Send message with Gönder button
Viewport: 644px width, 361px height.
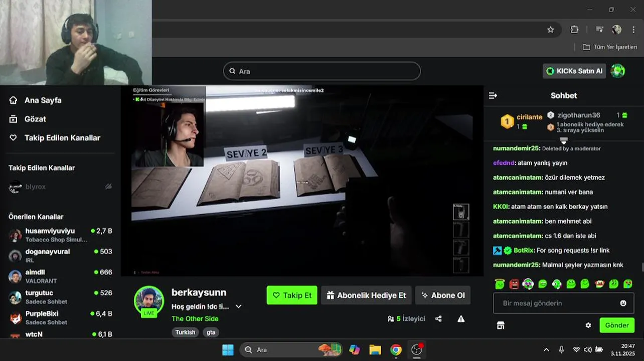coord(617,325)
